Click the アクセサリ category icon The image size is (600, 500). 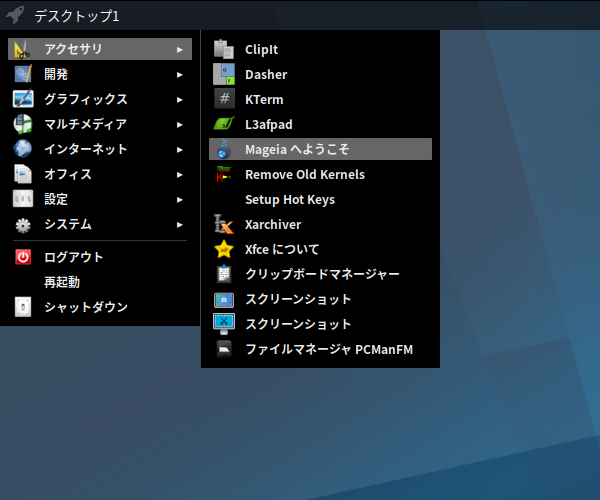[x=22, y=49]
